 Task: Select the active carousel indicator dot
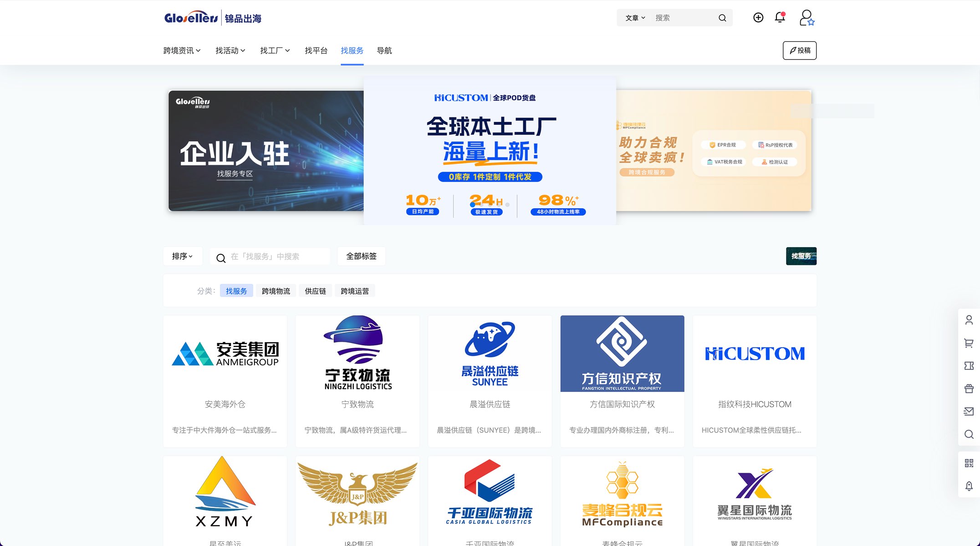pyautogui.click(x=473, y=205)
